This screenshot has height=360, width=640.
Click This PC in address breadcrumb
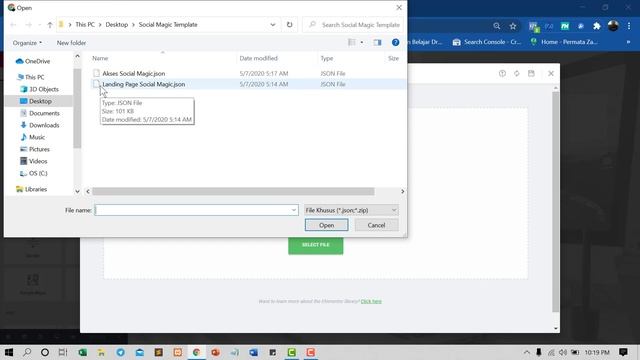(x=85, y=24)
